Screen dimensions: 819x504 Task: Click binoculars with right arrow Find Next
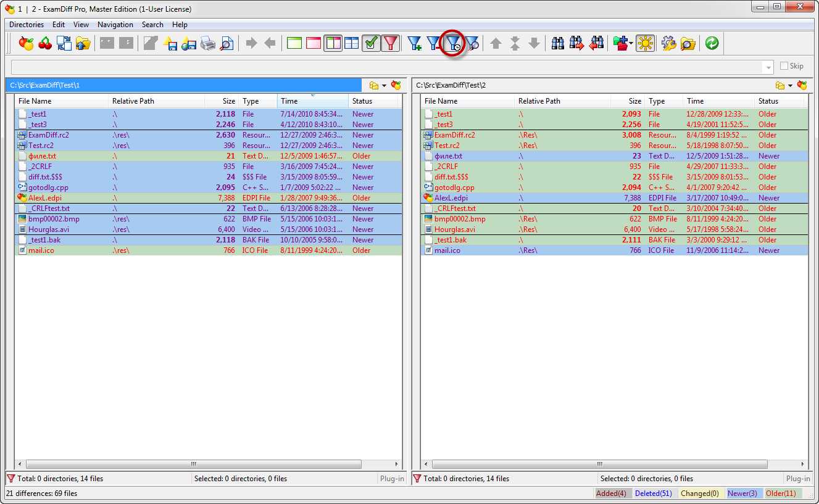click(577, 43)
